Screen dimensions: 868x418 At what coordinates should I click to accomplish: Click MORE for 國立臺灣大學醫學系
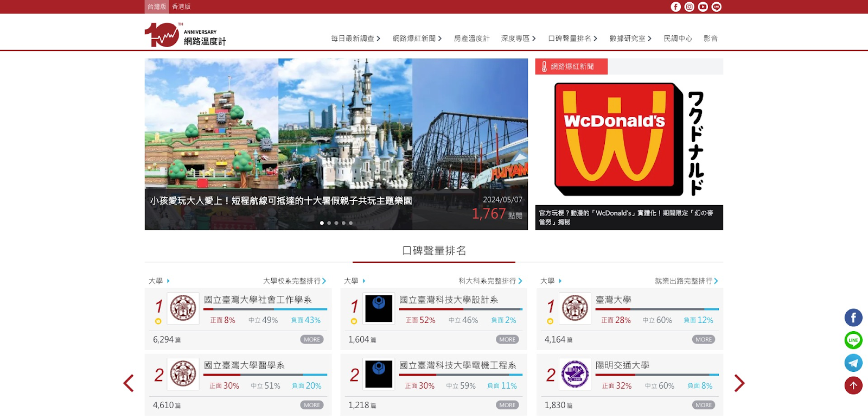pyautogui.click(x=312, y=405)
